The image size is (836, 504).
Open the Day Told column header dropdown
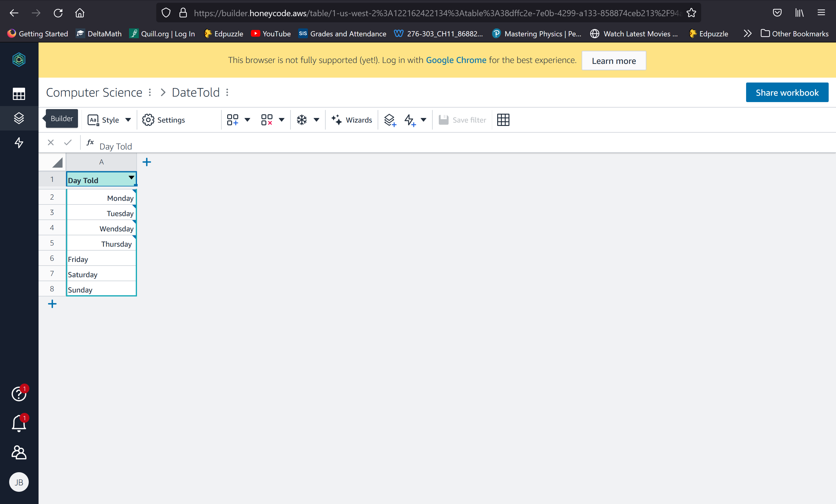pos(131,178)
